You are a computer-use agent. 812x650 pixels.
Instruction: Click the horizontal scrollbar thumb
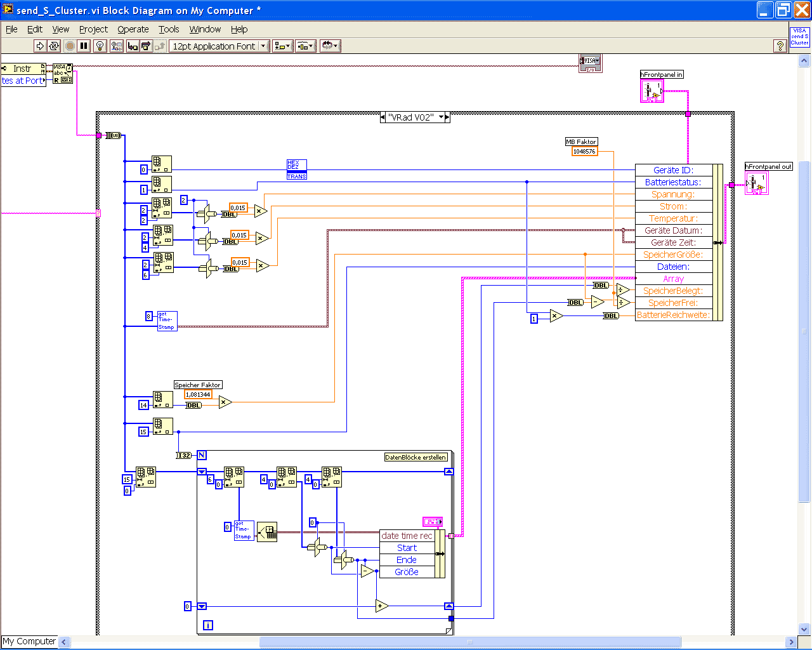(x=469, y=642)
